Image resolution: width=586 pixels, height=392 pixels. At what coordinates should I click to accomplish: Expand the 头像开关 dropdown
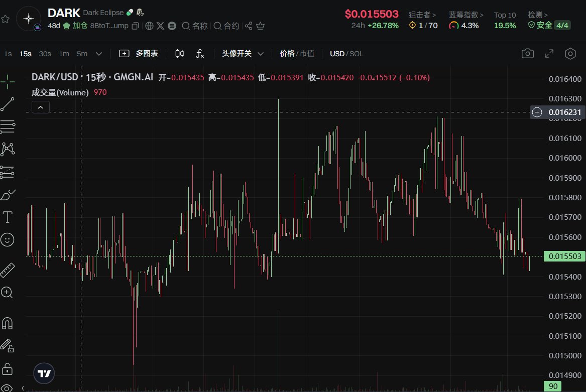(243, 54)
